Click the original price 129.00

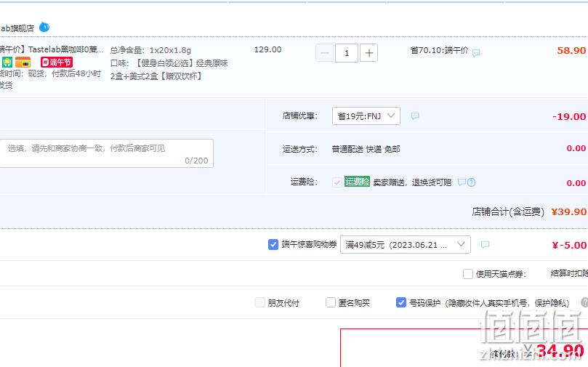(267, 49)
